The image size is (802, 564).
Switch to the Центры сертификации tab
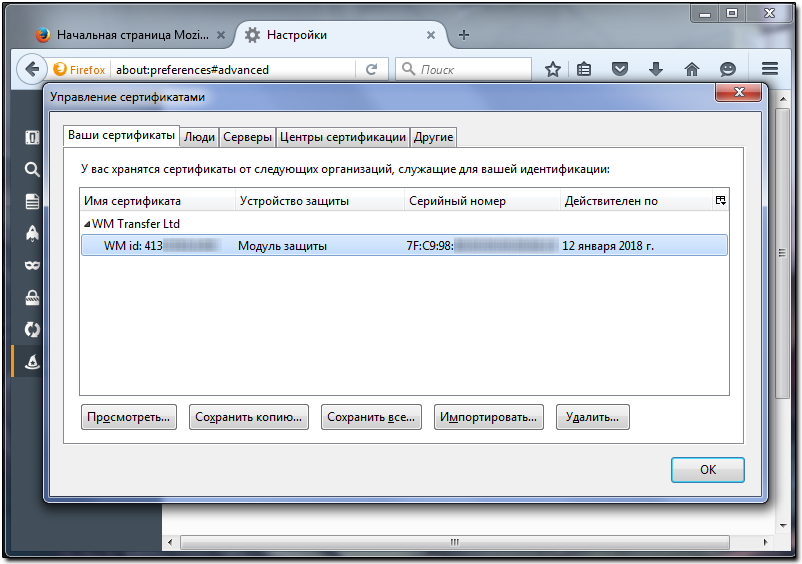coord(343,137)
